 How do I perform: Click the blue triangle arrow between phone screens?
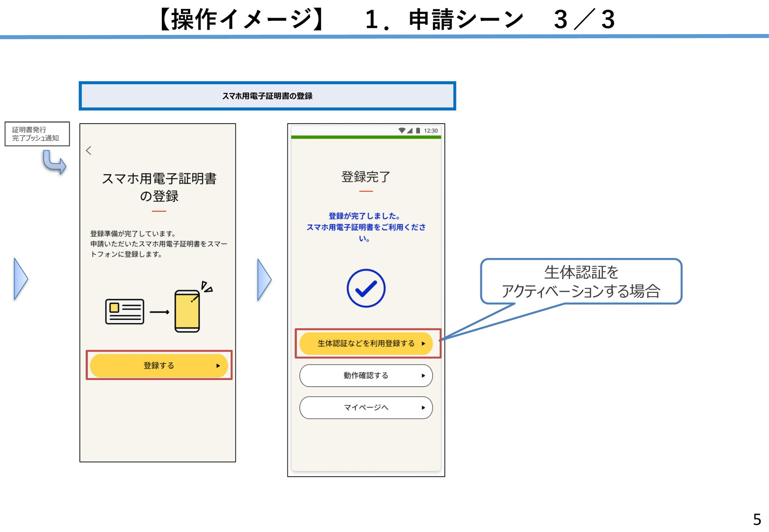point(264,280)
